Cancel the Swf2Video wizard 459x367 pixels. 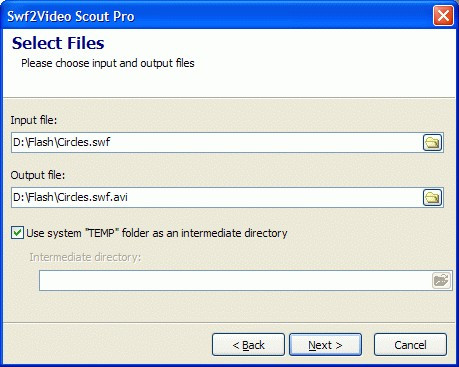coord(410,345)
